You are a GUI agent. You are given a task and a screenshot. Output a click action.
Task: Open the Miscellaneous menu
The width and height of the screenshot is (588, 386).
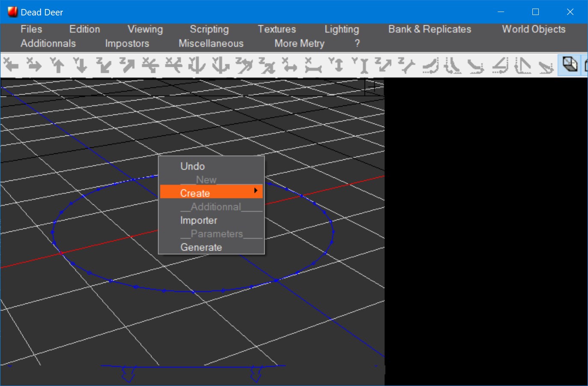tap(211, 43)
